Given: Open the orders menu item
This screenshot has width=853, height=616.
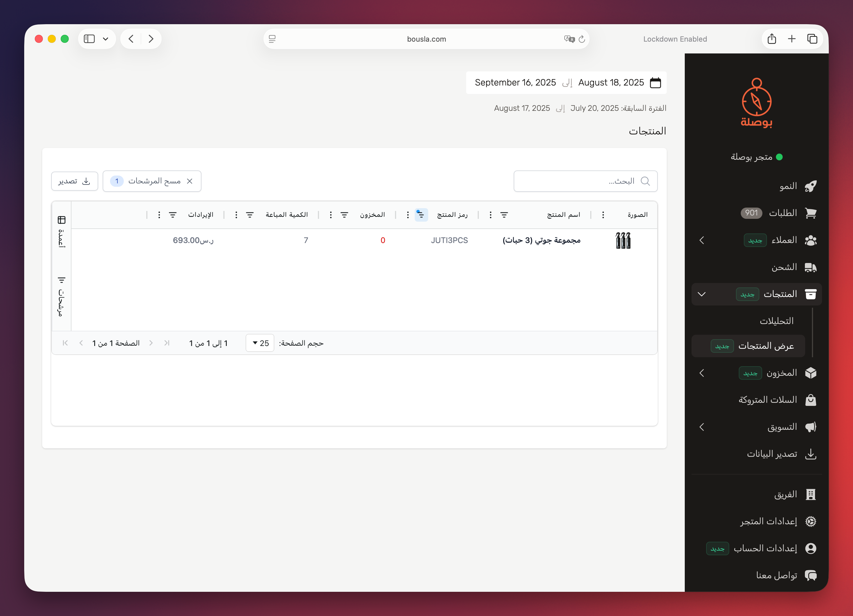Looking at the screenshot, I should point(782,213).
